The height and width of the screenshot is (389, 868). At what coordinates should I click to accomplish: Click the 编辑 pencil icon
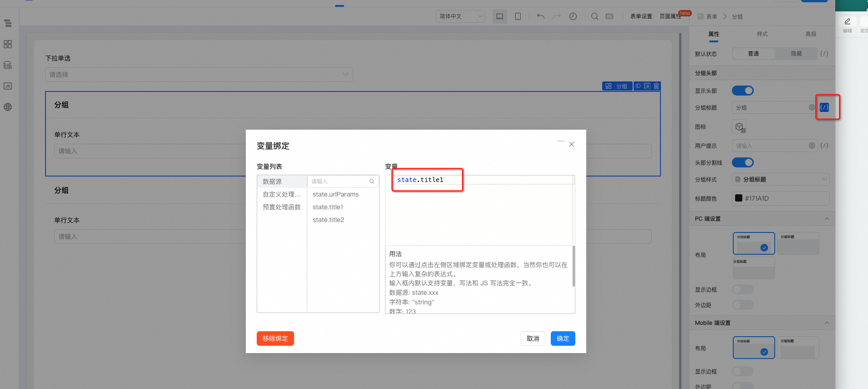848,21
